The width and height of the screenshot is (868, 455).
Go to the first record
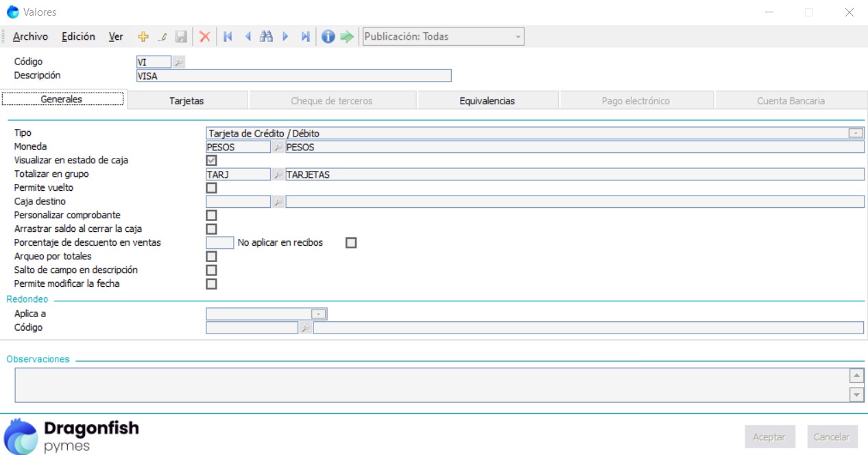[x=228, y=37]
